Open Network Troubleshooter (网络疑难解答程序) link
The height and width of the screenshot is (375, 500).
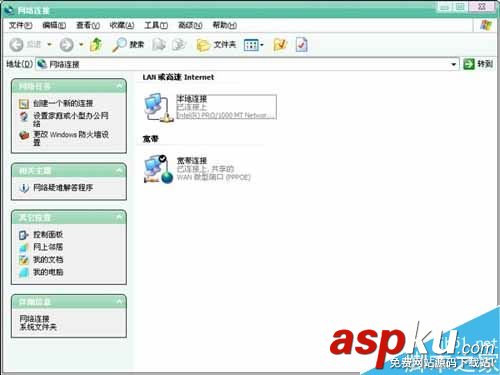click(x=63, y=188)
